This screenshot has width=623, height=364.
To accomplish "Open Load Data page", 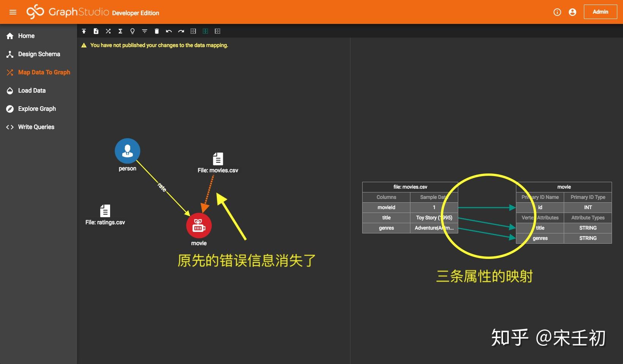I will [38, 90].
